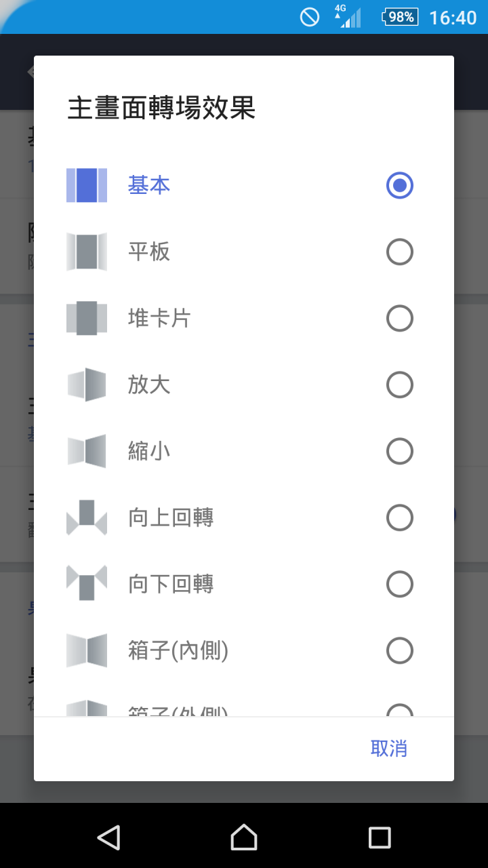
Task: Choose the 箱子(內側) list entry text
Action: point(178,650)
